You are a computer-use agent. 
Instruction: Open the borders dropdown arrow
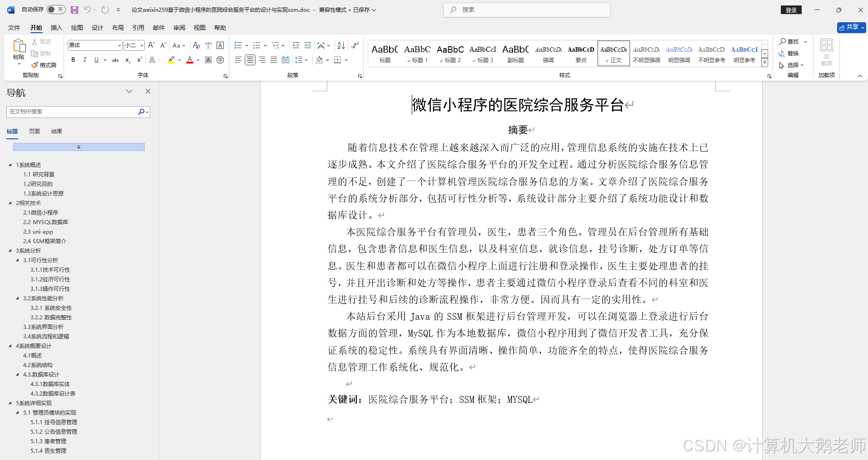pyautogui.click(x=346, y=60)
